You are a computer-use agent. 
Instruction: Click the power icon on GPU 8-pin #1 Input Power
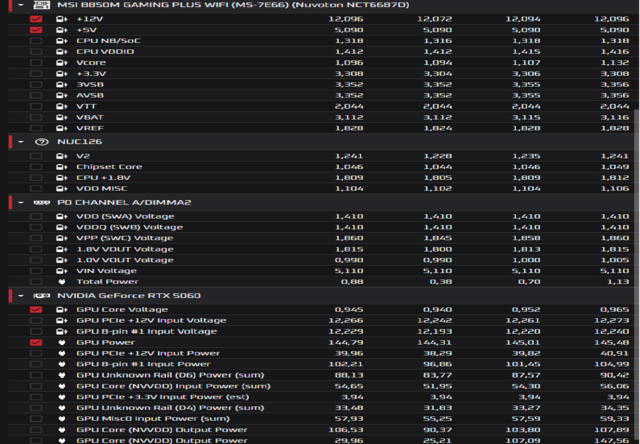62,364
